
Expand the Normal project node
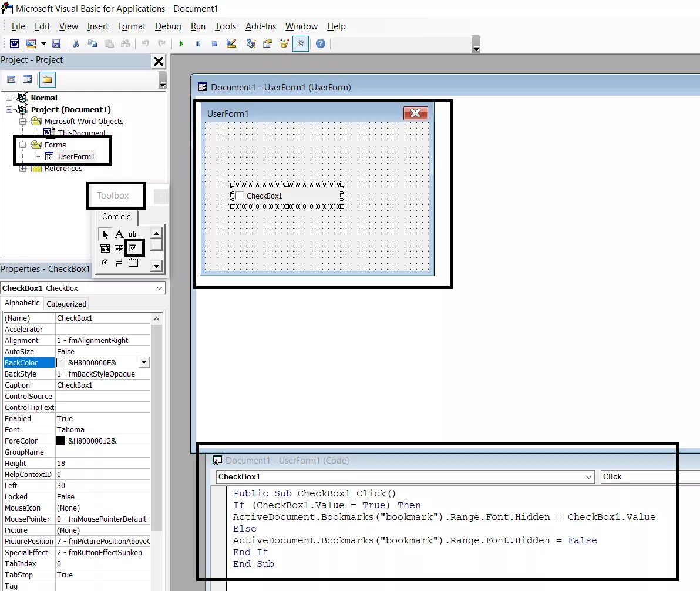9,98
